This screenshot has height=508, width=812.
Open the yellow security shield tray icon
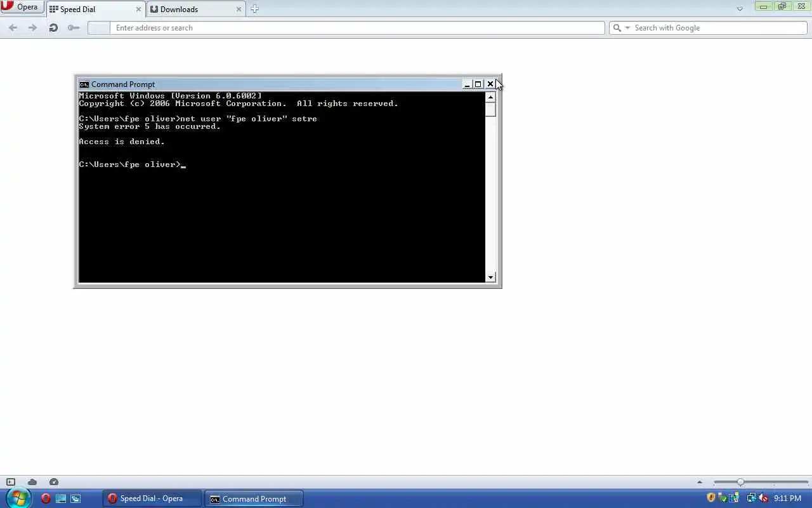pos(711,498)
